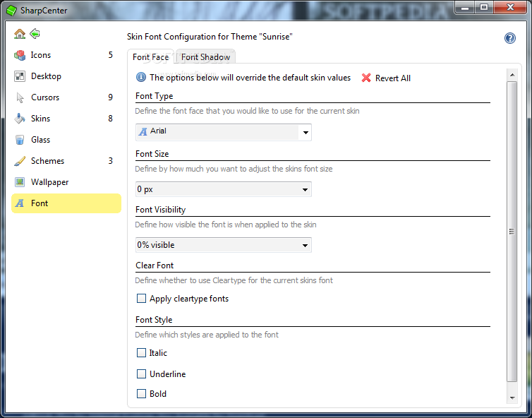Image resolution: width=532 pixels, height=418 pixels.
Task: Select Desktop in the sidebar
Action: click(x=66, y=76)
